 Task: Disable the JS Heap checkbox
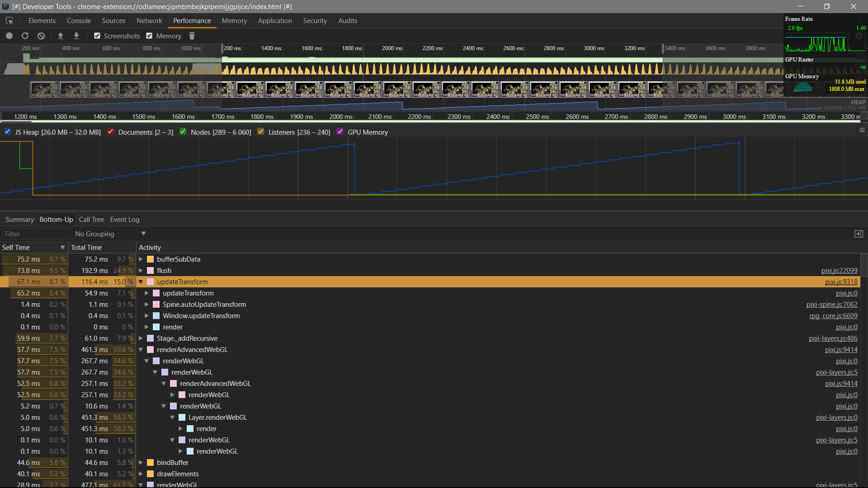coord(8,132)
